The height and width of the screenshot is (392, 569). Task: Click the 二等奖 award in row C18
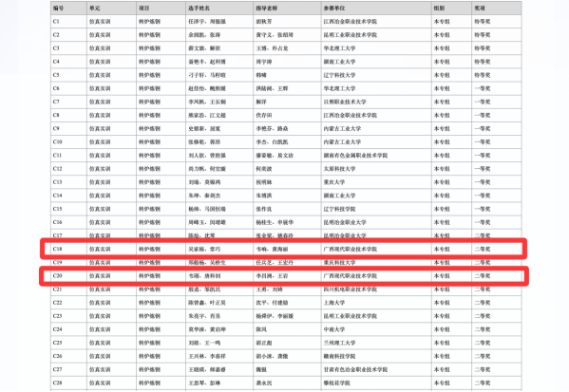[483, 250]
